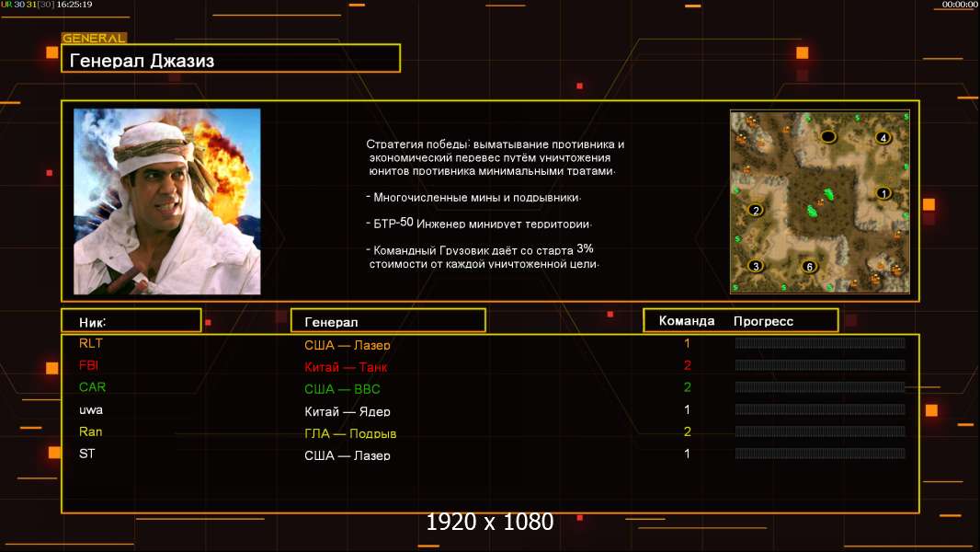Click start position marker 6 on the map
This screenshot has height=552, width=980.
809,266
